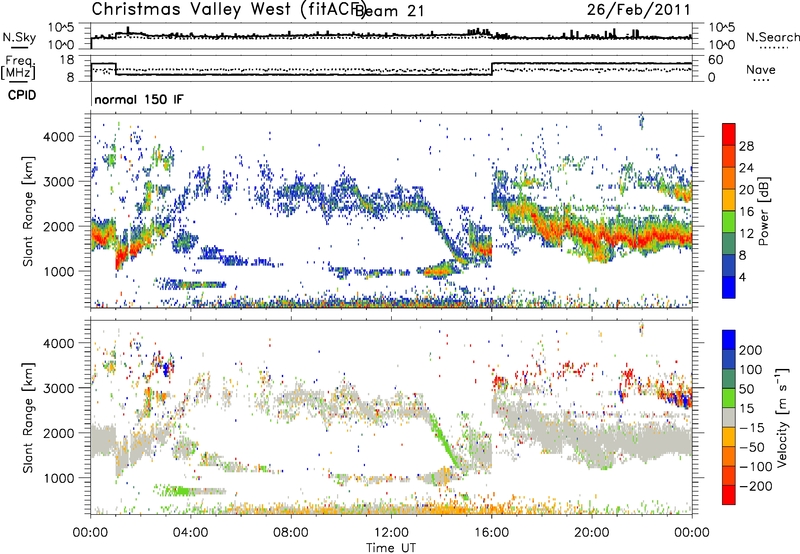Click the 'Freq. [MHz]' label
Image resolution: width=800 pixels, height=554 pixels.
pos(18,67)
